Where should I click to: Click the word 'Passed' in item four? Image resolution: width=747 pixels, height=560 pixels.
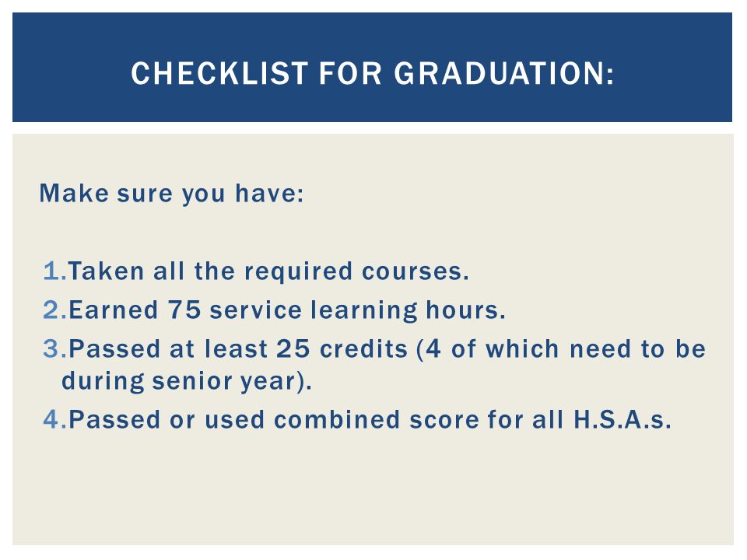[x=114, y=420]
